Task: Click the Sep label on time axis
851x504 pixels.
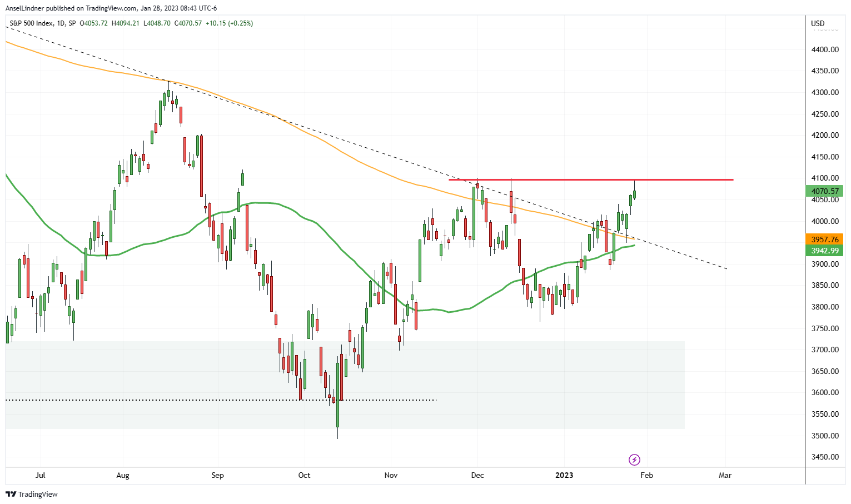Action: click(218, 475)
